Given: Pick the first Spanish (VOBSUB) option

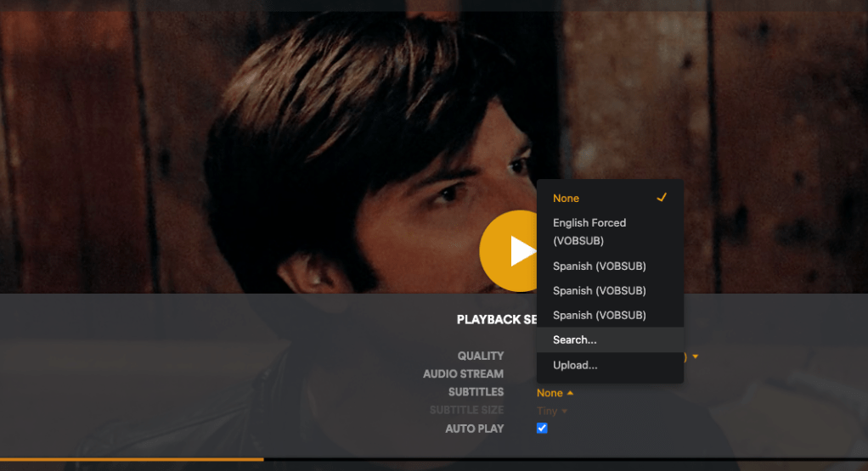Looking at the screenshot, I should pyautogui.click(x=600, y=266).
